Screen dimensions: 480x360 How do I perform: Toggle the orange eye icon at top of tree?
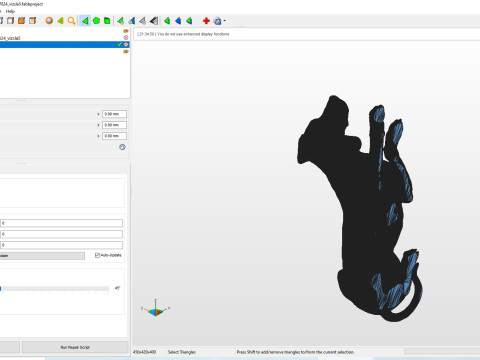coord(126,31)
